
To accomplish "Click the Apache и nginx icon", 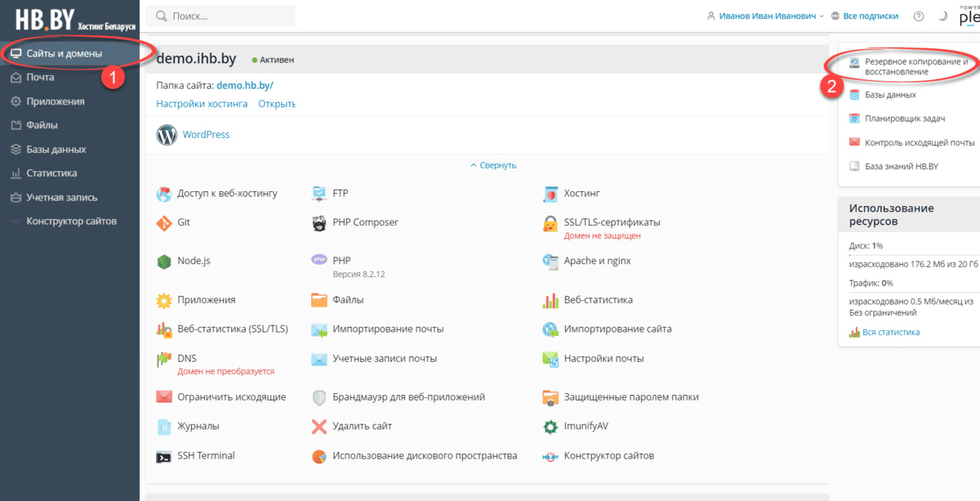I will [550, 262].
